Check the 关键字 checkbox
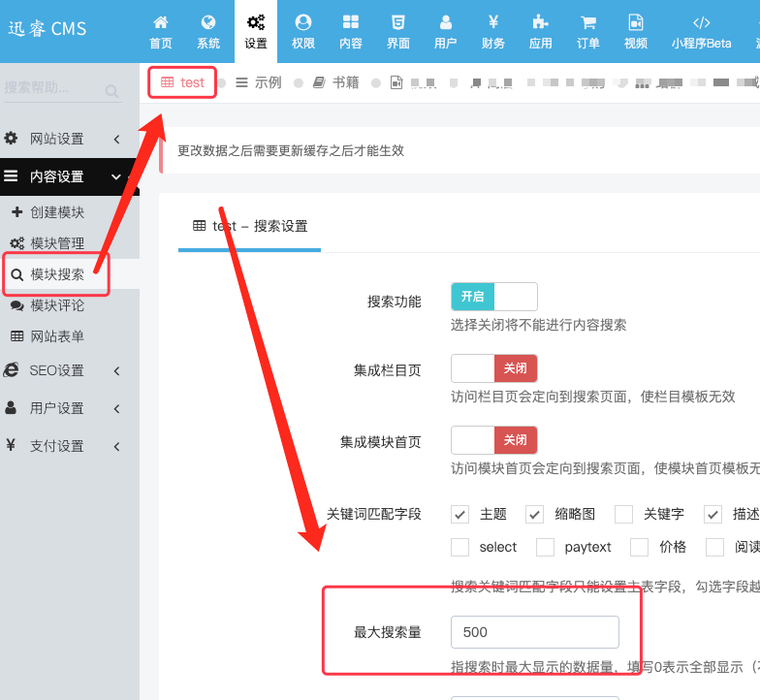This screenshot has width=760, height=700. 624,514
